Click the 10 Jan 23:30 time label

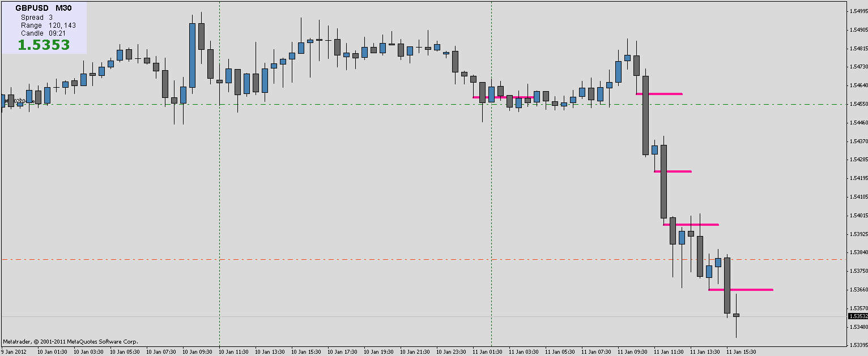[x=451, y=352]
